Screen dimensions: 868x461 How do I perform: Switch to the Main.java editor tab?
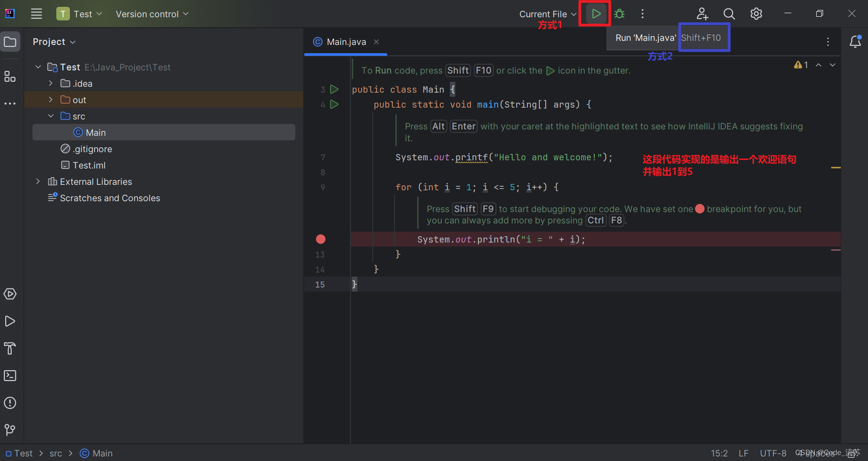click(346, 42)
